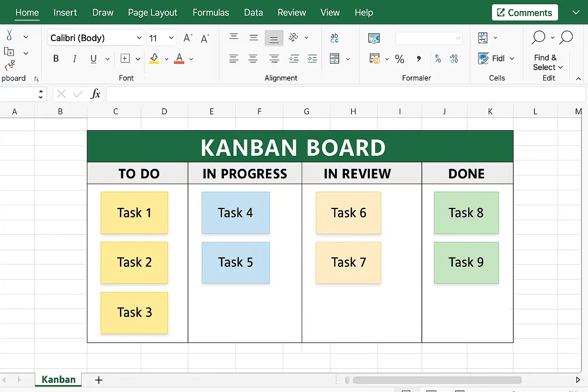Click the right arrow of horizontal scrollbar
588x392 pixels.
coord(578,380)
